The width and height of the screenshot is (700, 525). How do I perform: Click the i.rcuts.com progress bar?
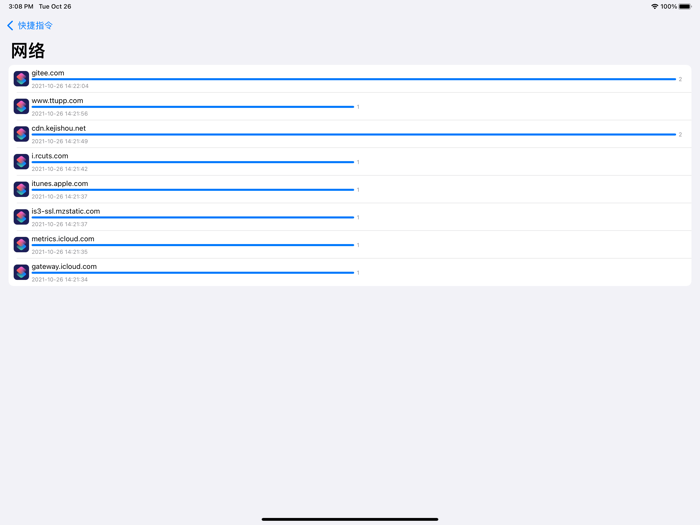tap(192, 162)
